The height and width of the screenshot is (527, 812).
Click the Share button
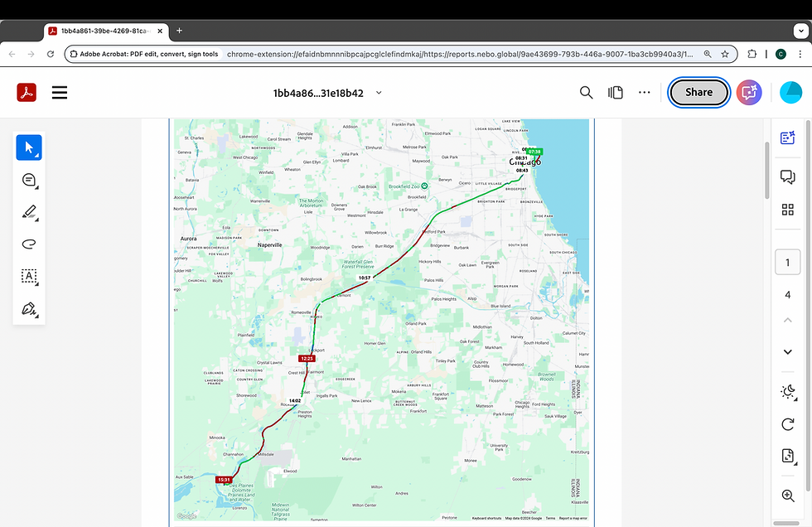pos(698,92)
